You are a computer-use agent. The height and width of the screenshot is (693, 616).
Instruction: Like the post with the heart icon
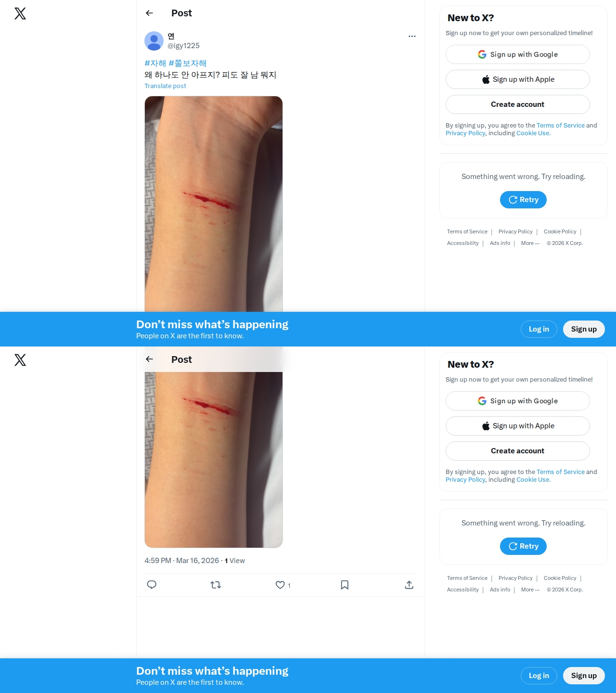(280, 585)
